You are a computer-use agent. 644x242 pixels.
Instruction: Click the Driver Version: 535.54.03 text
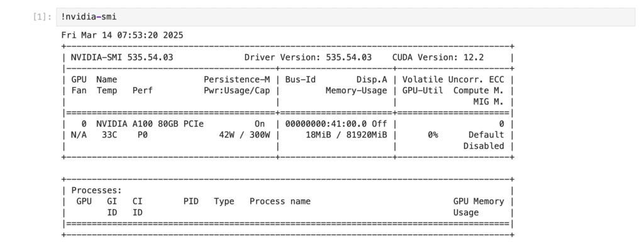point(308,57)
